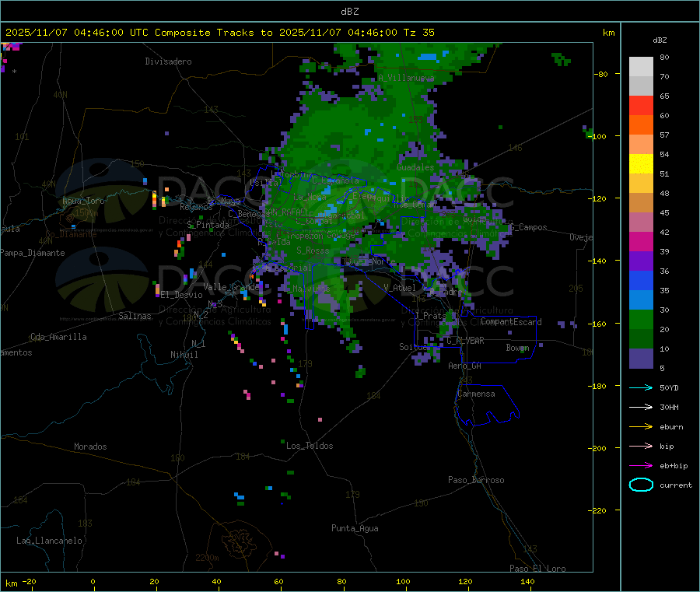Click the '100' km tick on bottom axis
This screenshot has width=700, height=592.
pos(403,581)
